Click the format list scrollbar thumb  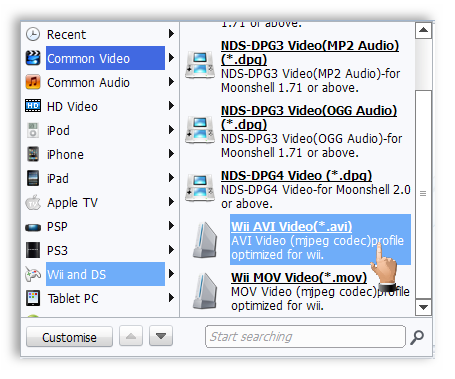click(423, 194)
